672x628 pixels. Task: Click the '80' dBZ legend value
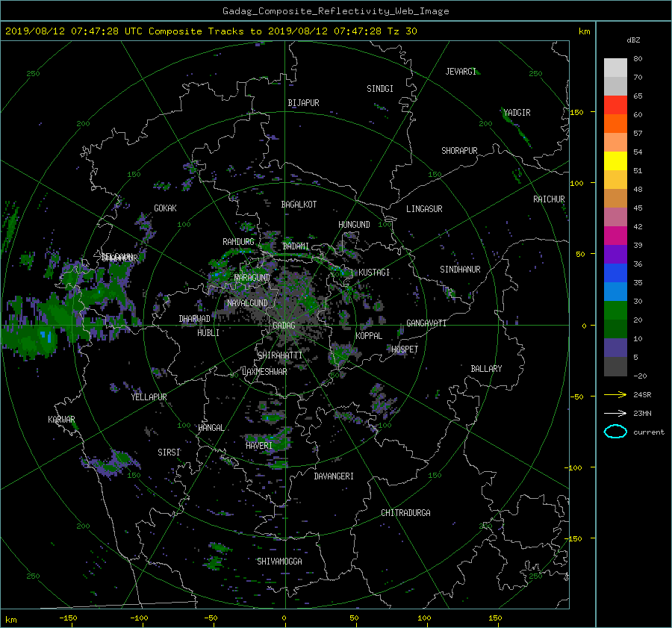tap(638, 58)
